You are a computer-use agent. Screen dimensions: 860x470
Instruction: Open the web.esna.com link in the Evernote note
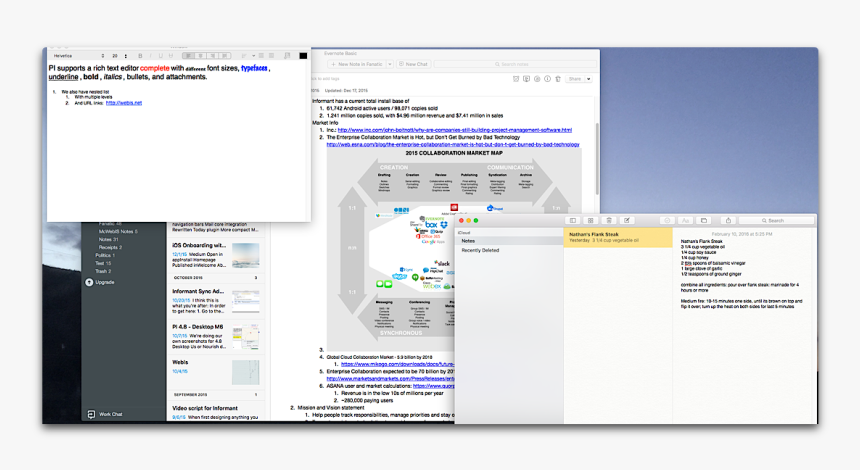point(453,145)
